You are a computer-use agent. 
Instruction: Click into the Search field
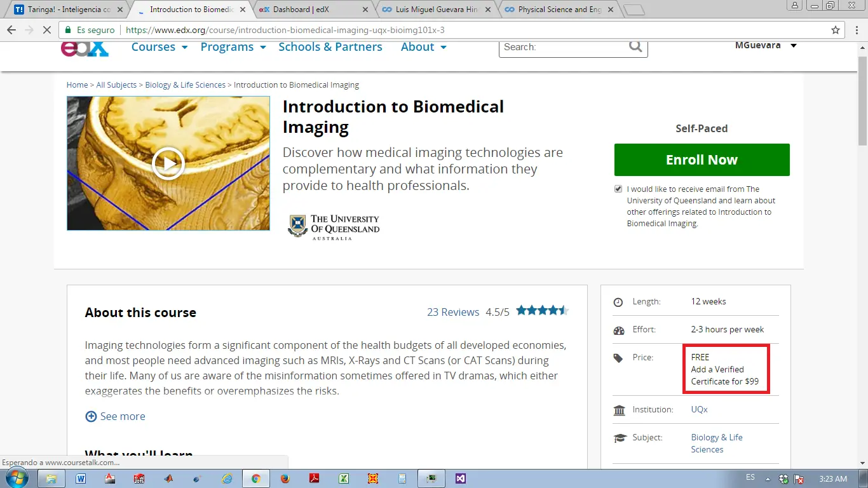click(564, 47)
